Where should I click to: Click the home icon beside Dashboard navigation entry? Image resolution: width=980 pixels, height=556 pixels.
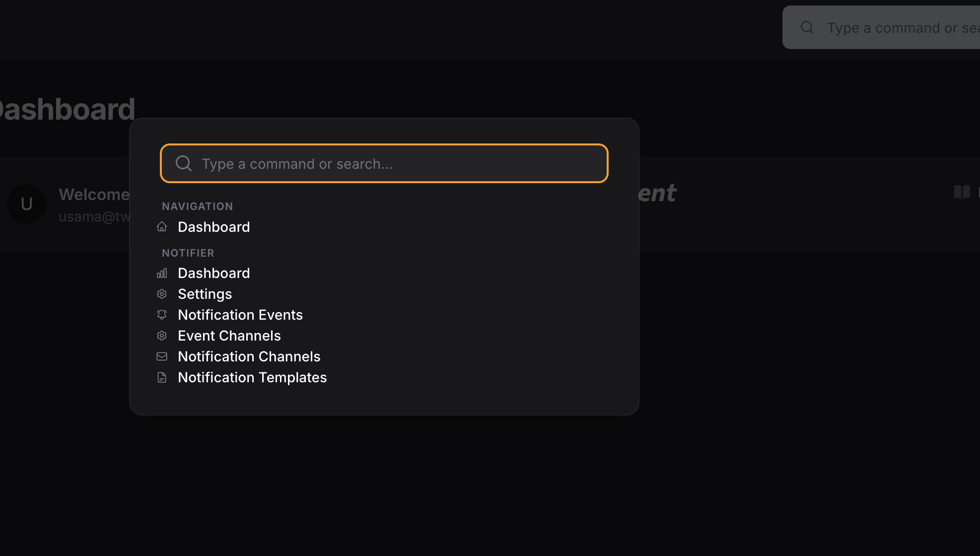click(162, 226)
